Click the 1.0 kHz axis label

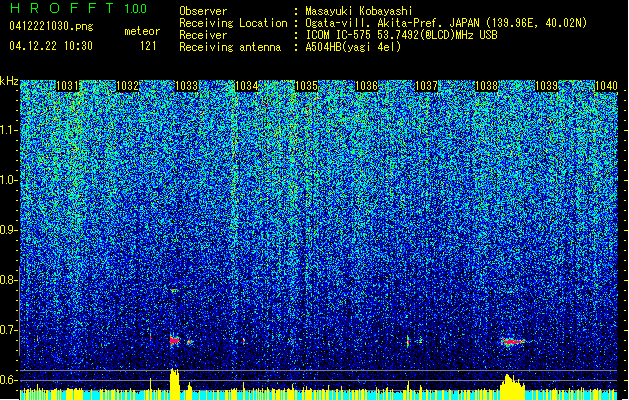[8, 180]
